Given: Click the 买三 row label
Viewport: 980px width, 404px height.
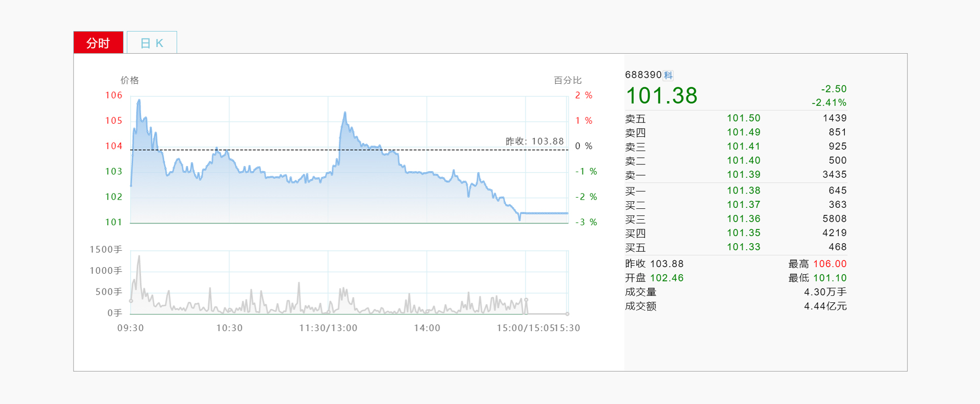Looking at the screenshot, I should pyautogui.click(x=635, y=220).
